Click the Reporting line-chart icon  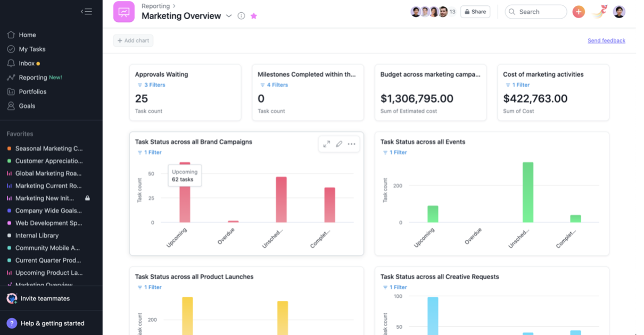pos(11,78)
